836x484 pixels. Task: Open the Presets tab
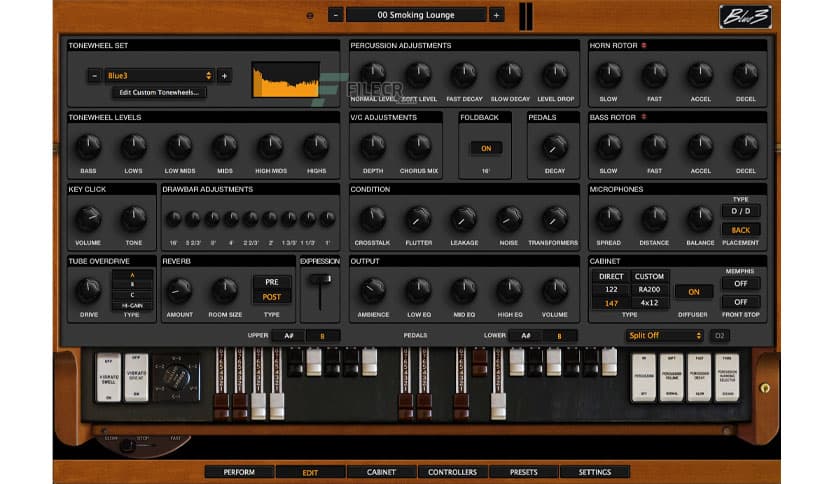[524, 472]
